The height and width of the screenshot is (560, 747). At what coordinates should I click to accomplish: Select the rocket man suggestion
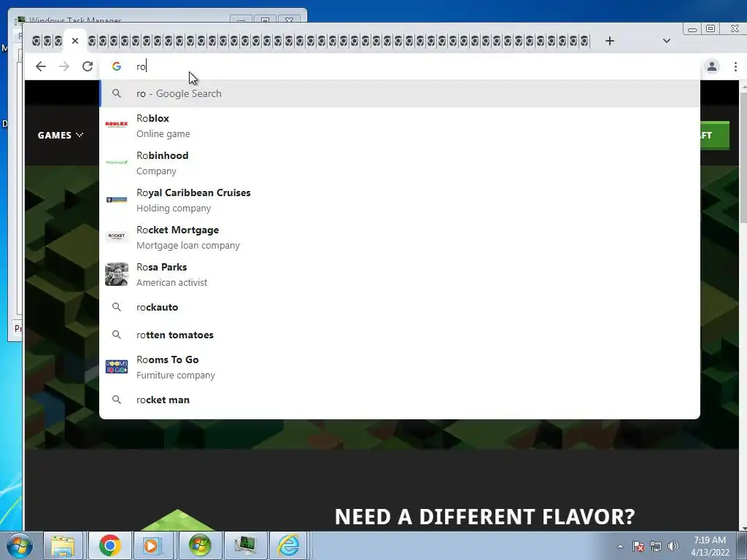tap(400, 400)
